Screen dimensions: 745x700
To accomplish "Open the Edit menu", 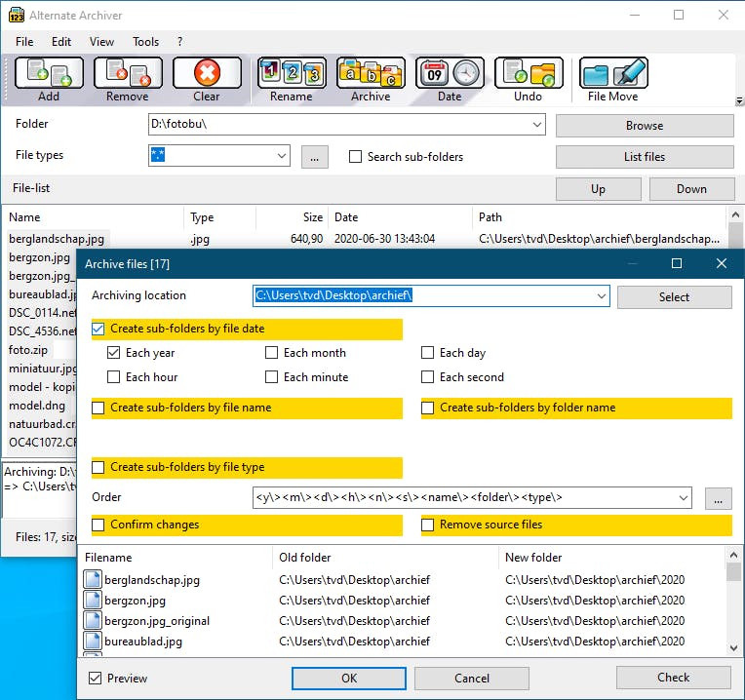I will (x=61, y=42).
